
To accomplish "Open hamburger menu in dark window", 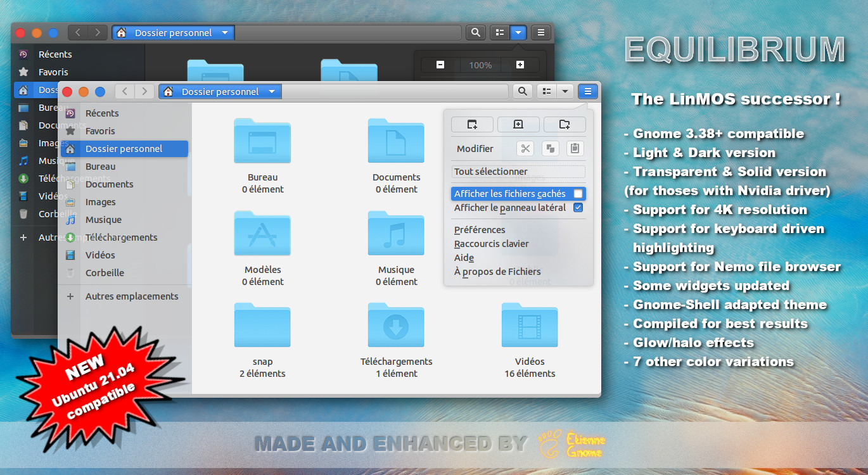I will 540,33.
